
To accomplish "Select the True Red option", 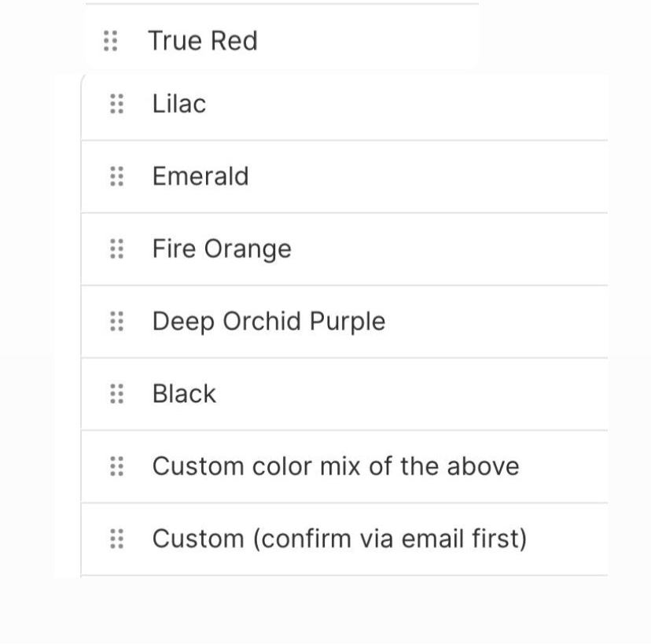I will 203,41.
